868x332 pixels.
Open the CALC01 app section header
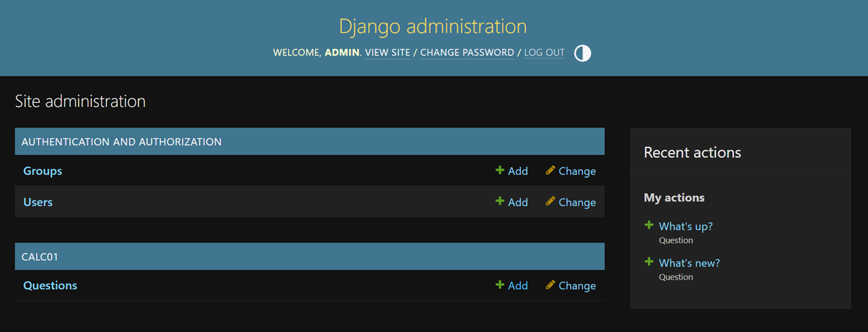pyautogui.click(x=40, y=256)
